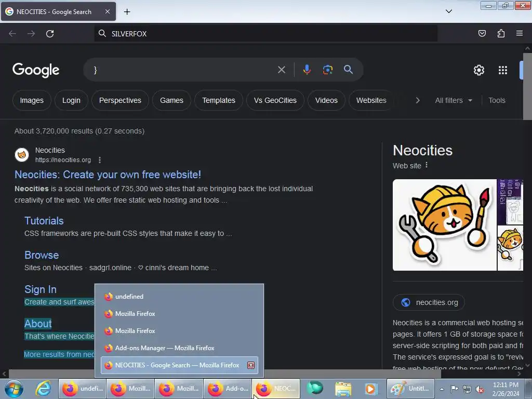Viewport: 532px width, 399px height.
Task: Open three-dot menu next to Web site
Action: click(427, 165)
